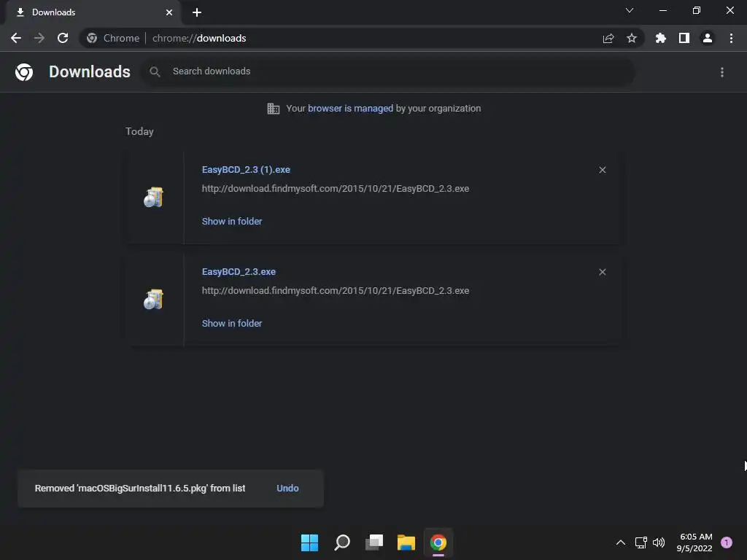
Task: Click the forward navigation arrow
Action: [x=39, y=38]
